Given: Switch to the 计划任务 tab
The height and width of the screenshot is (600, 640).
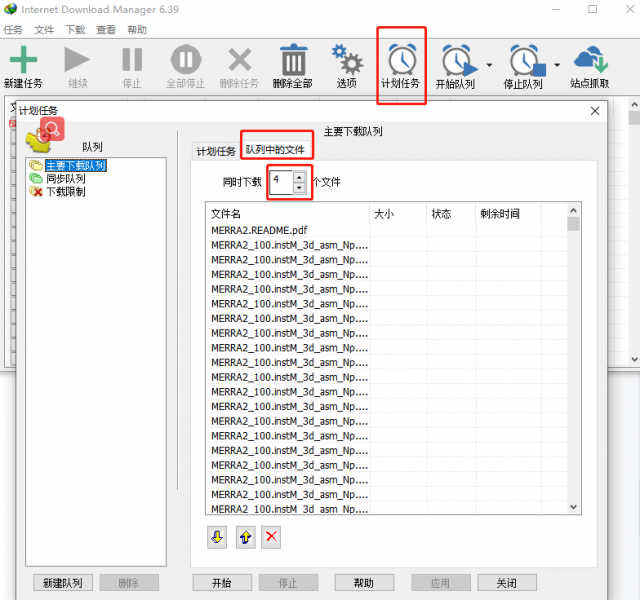Looking at the screenshot, I should point(216,151).
